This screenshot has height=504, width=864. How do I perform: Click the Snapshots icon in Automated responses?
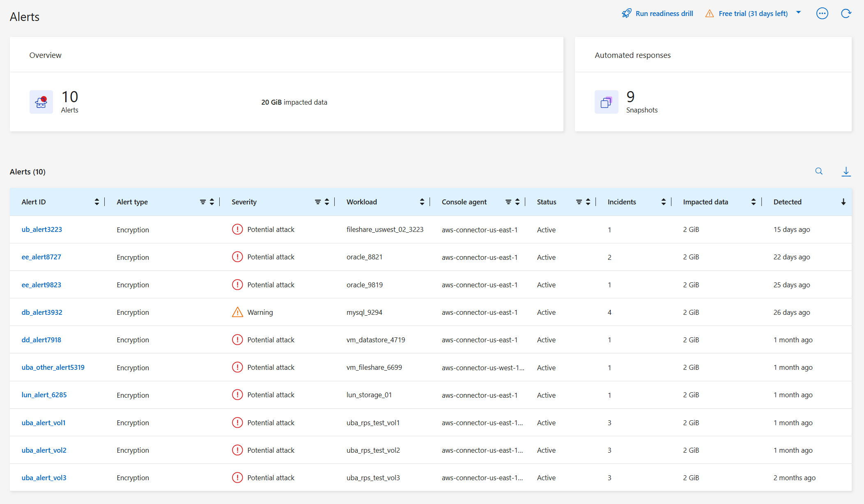coord(606,102)
